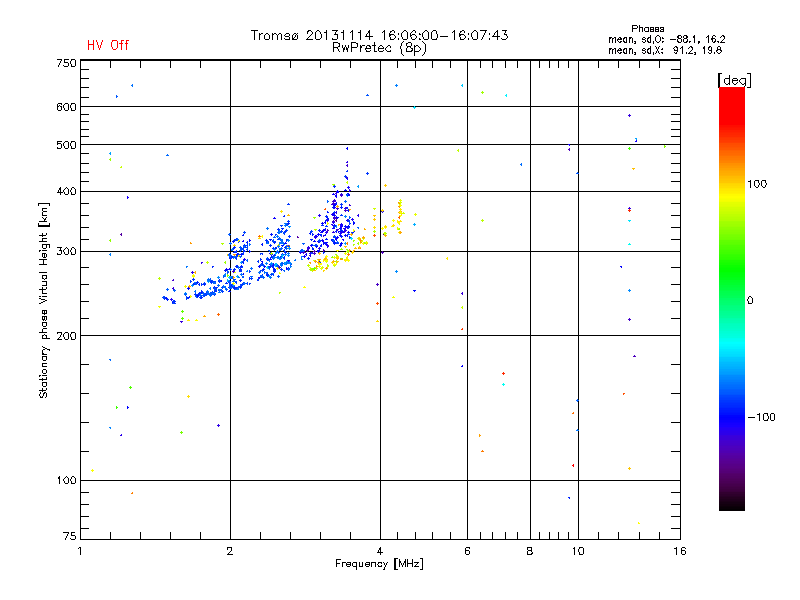Click the x-axis '2' frequency label

click(230, 551)
